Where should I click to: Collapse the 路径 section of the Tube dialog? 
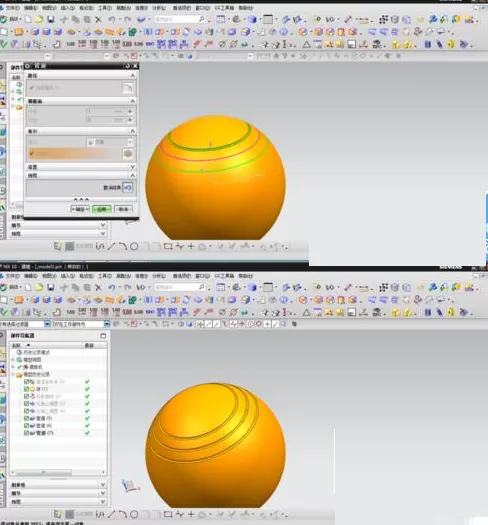point(132,76)
